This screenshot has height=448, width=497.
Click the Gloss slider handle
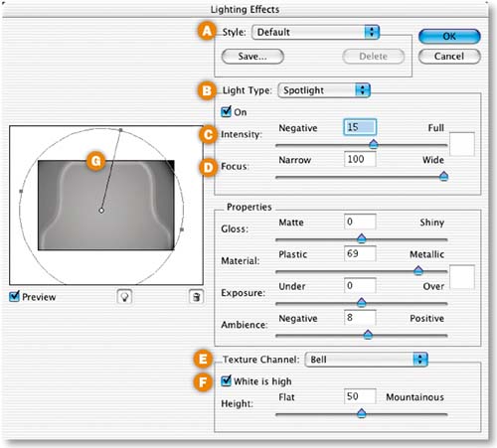click(x=362, y=238)
